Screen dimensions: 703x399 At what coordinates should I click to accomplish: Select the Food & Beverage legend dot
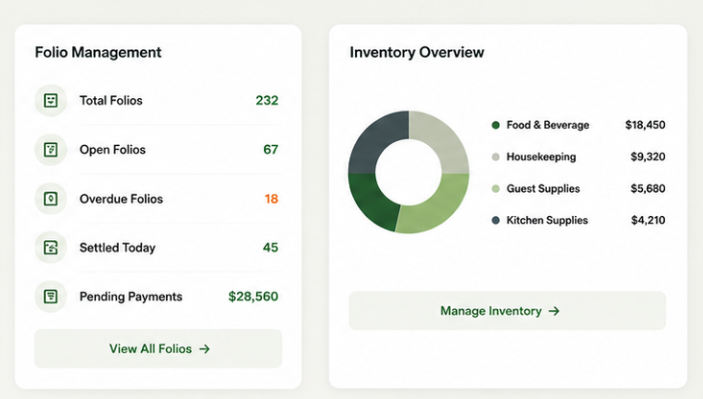495,125
